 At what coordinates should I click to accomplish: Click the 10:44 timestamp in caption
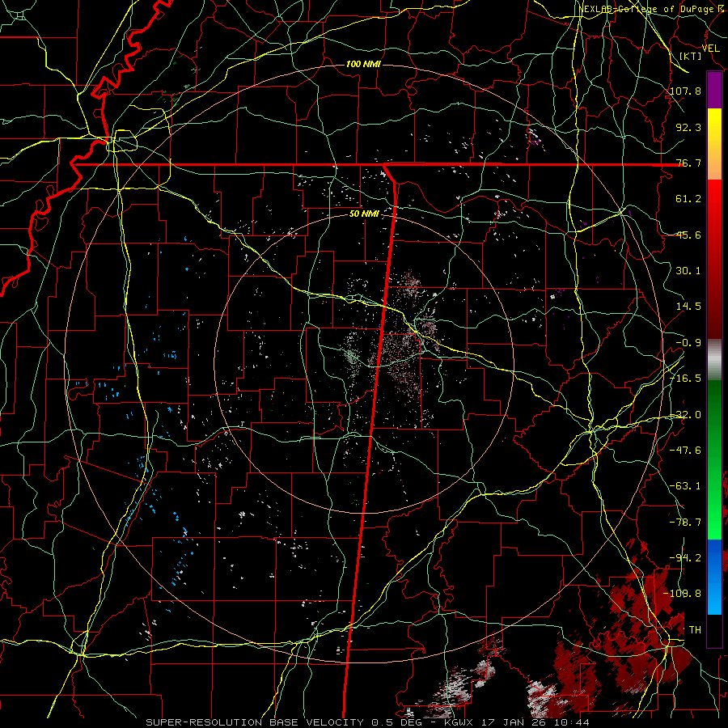click(574, 722)
